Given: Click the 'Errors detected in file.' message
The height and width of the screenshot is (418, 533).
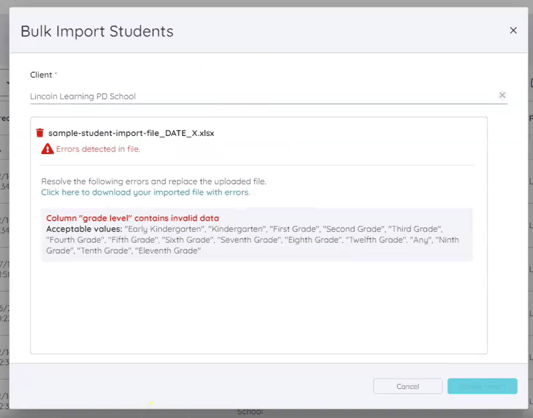Looking at the screenshot, I should coord(98,149).
